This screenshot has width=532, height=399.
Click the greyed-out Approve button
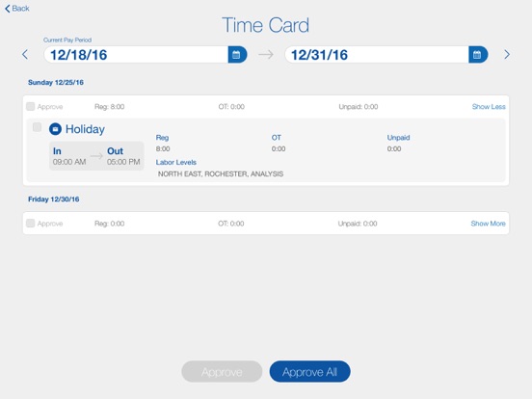[222, 371]
